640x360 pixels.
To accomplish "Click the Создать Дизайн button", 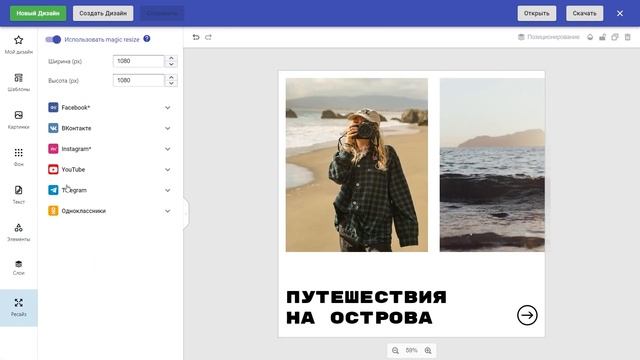I will point(103,13).
